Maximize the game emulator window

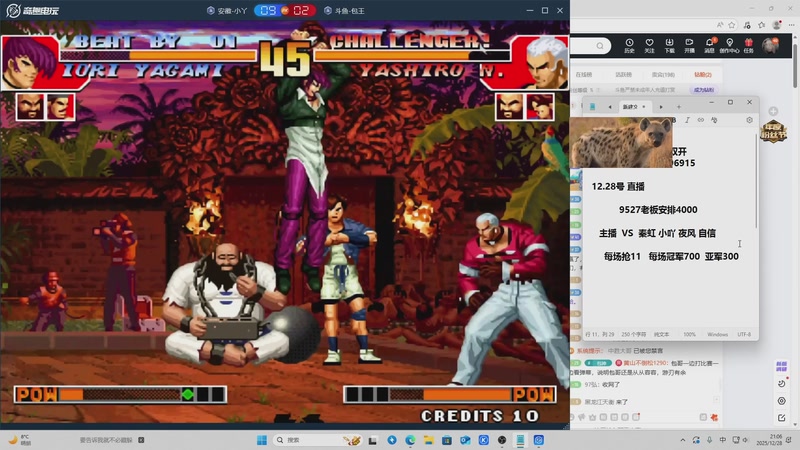(x=545, y=10)
